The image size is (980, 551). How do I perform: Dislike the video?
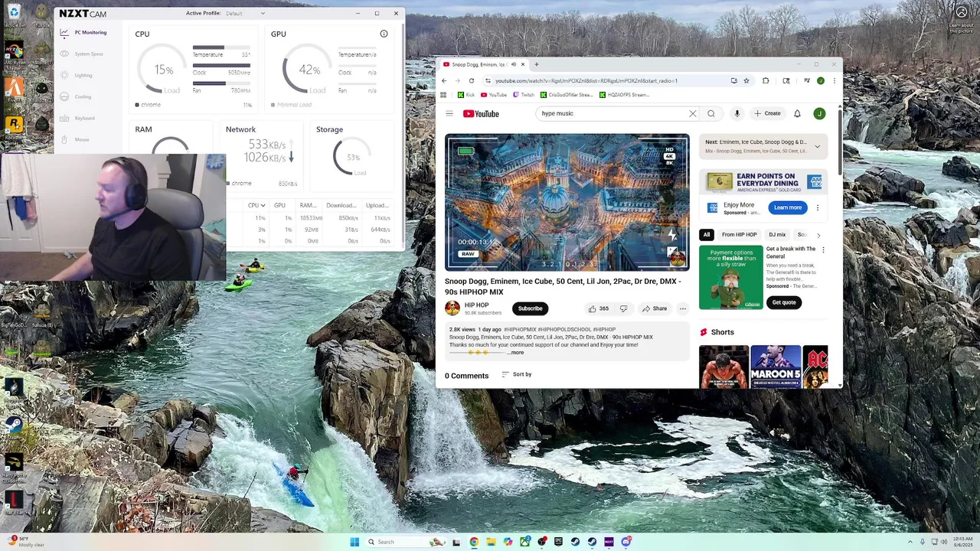tap(623, 308)
